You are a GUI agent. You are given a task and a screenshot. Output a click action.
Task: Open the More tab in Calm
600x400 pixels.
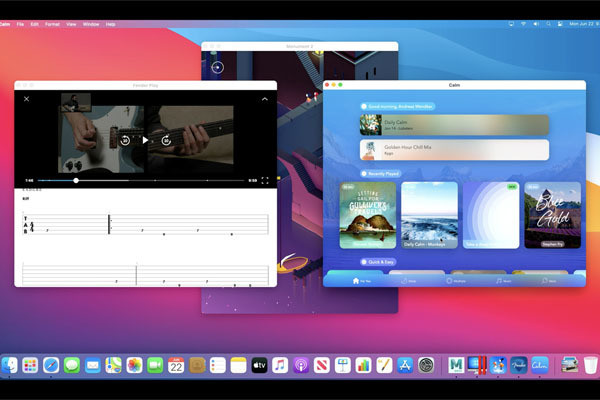pos(547,281)
